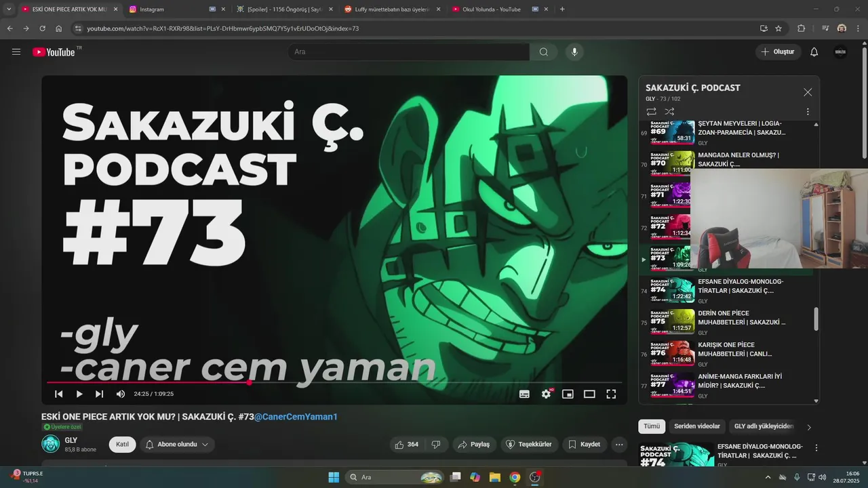Open the browser extensions puzzle icon
The width and height of the screenshot is (868, 488).
tap(802, 28)
